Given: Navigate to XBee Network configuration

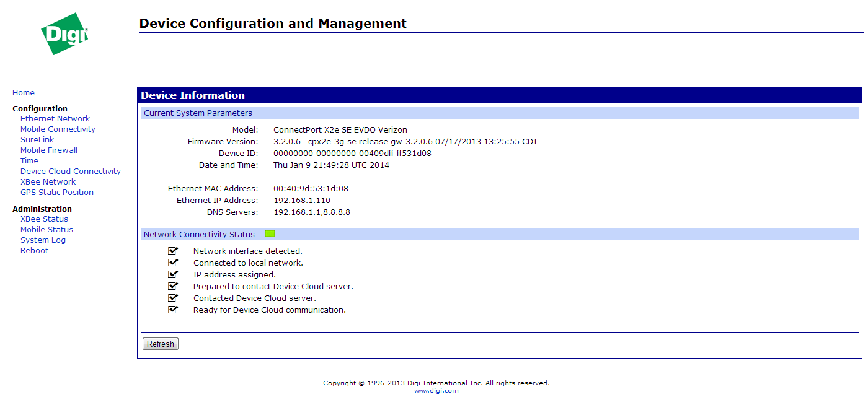Looking at the screenshot, I should coord(48,182).
